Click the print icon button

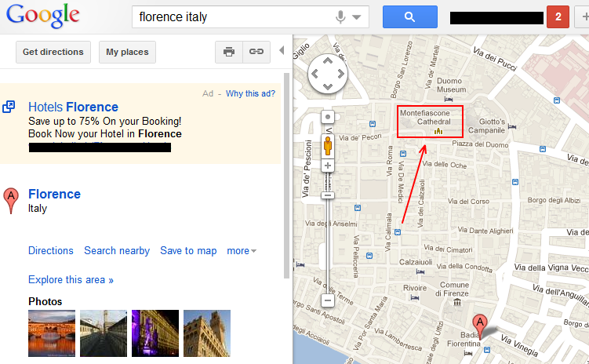tap(229, 52)
